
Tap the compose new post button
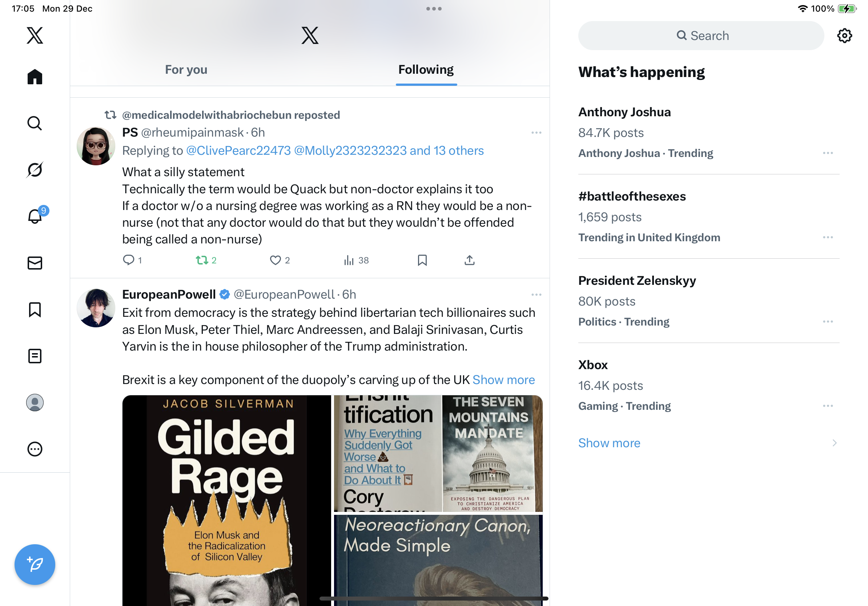point(35,565)
